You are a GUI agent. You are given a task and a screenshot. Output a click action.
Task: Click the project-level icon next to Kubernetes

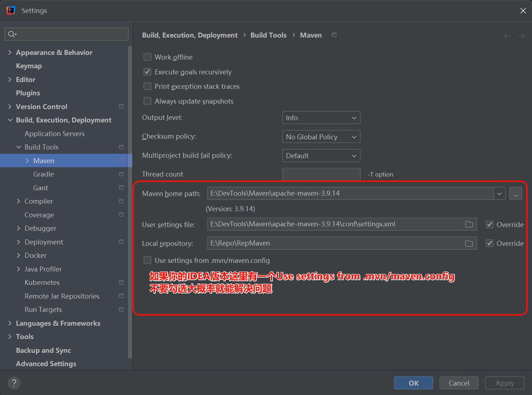tap(121, 282)
